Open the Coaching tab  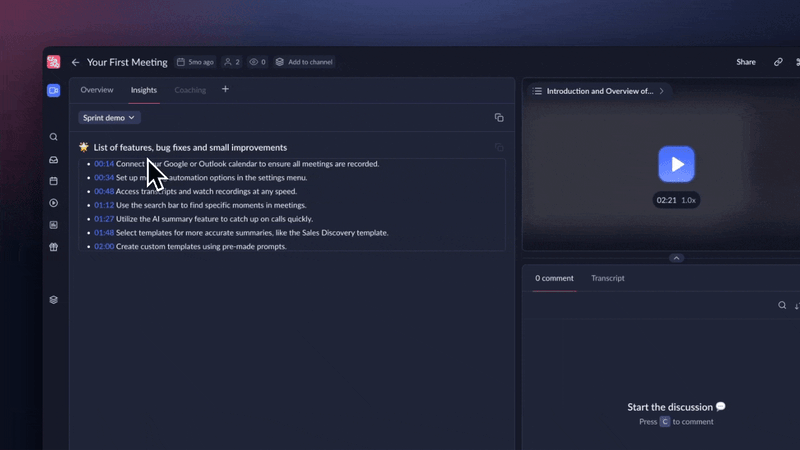pos(190,90)
